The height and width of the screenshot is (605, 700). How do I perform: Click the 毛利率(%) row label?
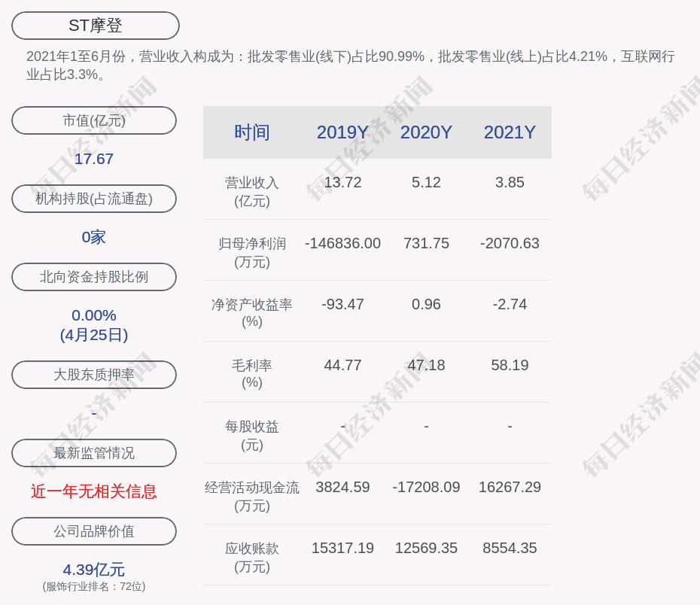252,374
